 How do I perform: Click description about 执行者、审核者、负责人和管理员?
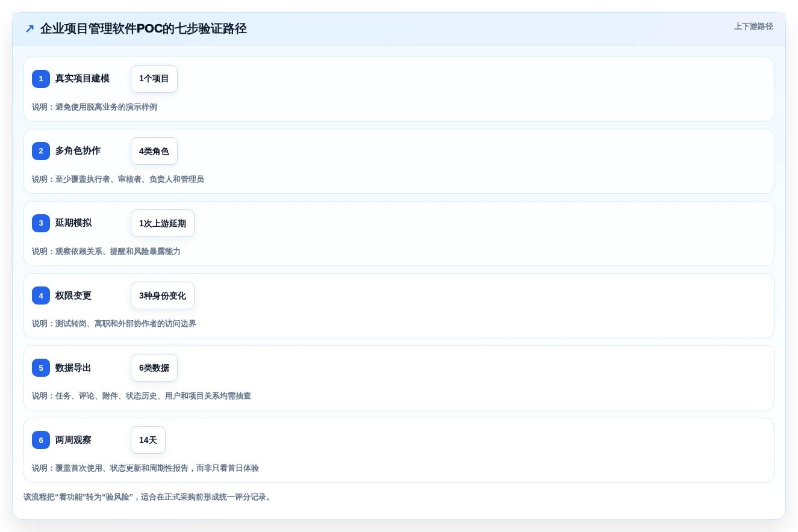pyautogui.click(x=118, y=179)
